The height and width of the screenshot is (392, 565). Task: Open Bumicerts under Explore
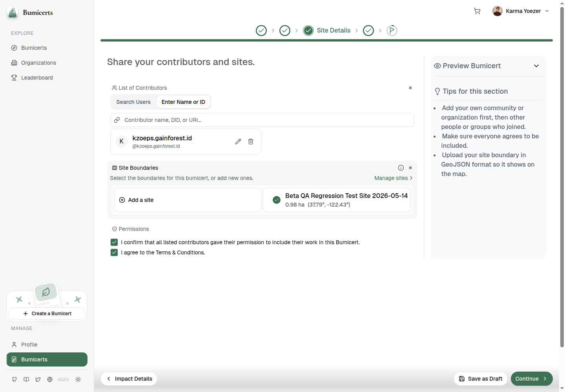(34, 48)
